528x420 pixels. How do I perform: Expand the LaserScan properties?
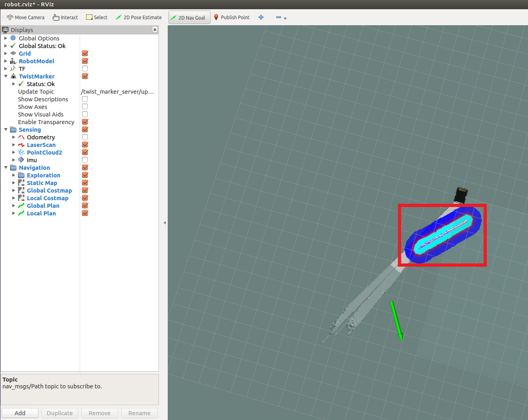coord(14,145)
